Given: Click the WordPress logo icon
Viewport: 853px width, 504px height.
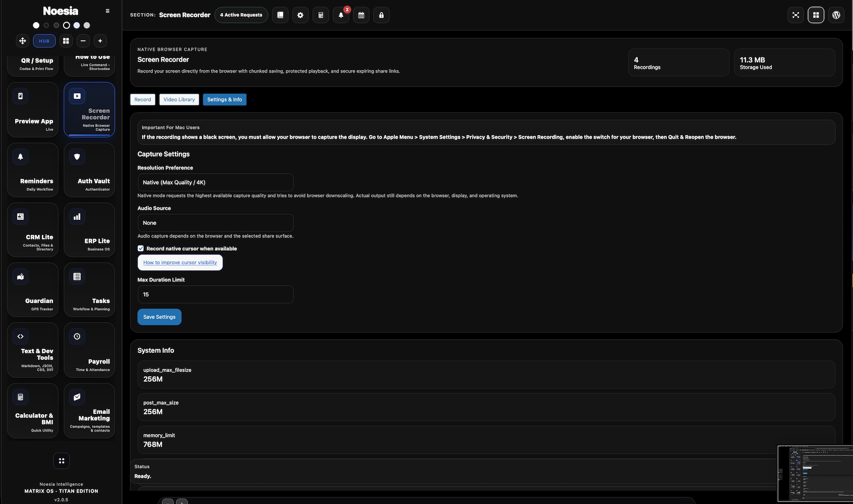Looking at the screenshot, I should point(836,15).
